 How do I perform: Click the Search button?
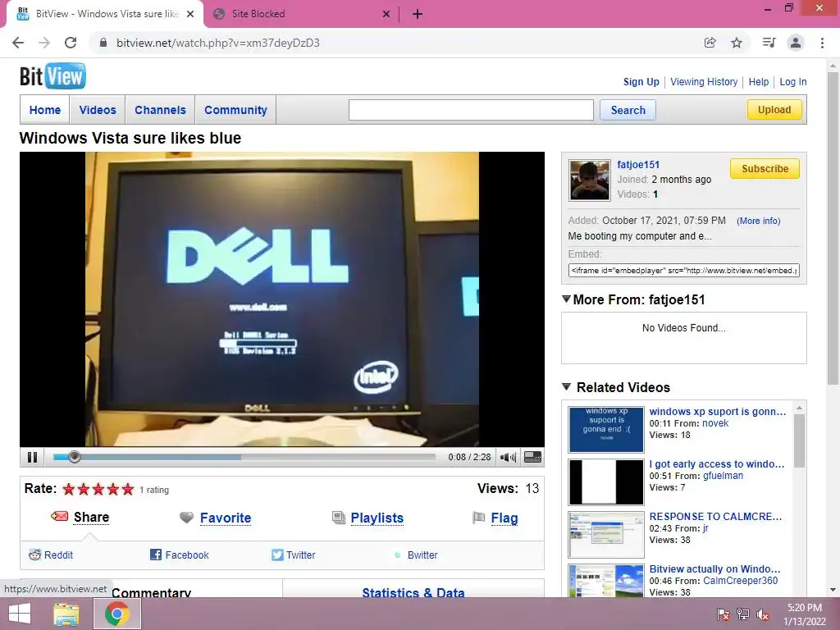click(628, 110)
